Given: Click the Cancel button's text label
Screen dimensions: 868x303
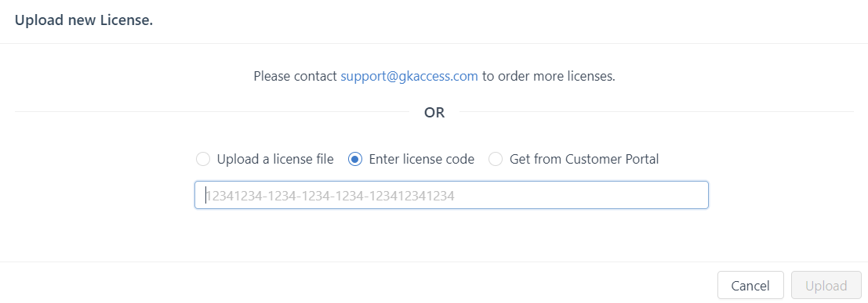Looking at the screenshot, I should pos(750,286).
